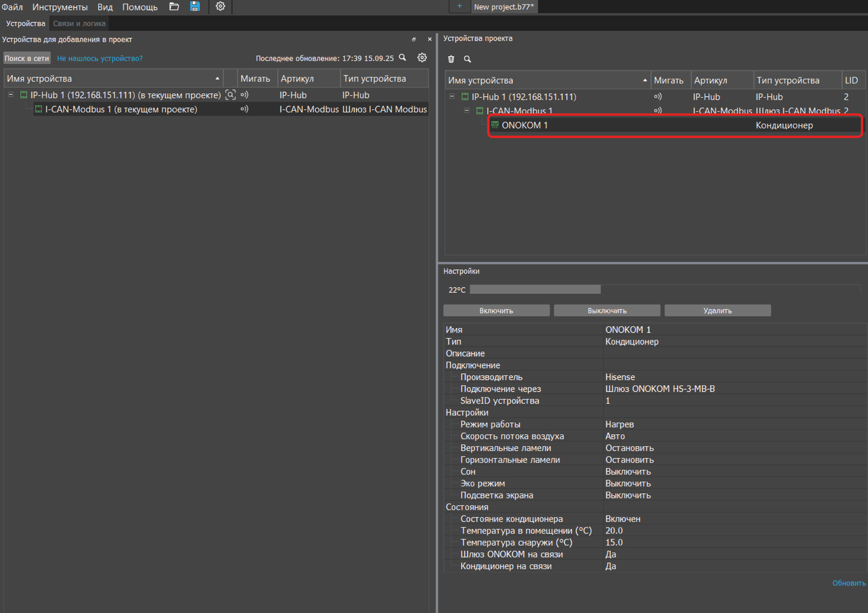Select ONOKOM 1 in the project tree
868x613 pixels.
[x=524, y=125]
